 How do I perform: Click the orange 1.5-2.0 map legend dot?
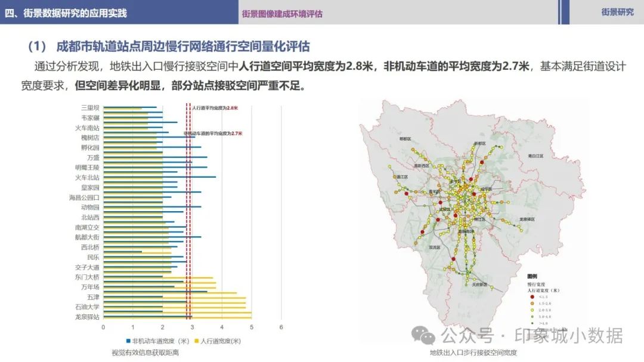pyautogui.click(x=532, y=303)
